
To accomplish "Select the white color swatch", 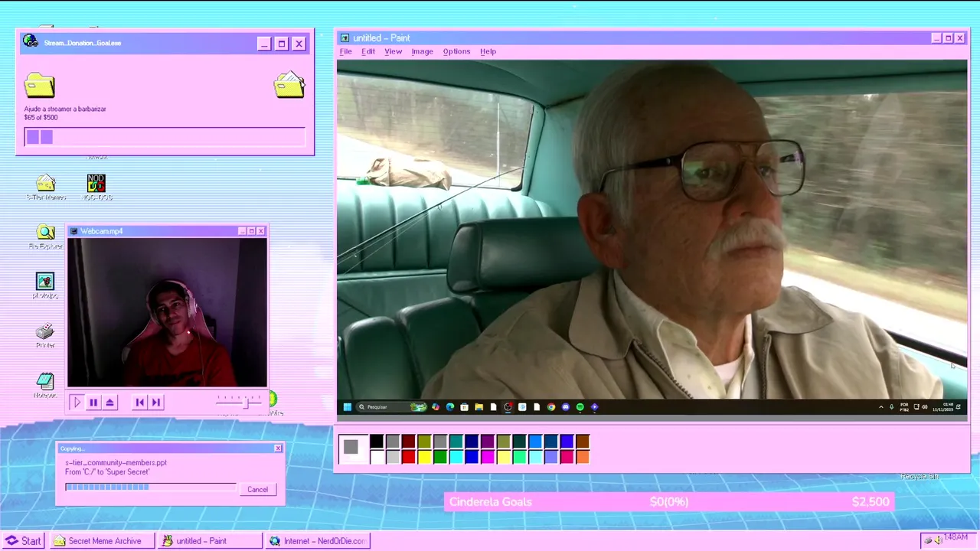I will (377, 457).
